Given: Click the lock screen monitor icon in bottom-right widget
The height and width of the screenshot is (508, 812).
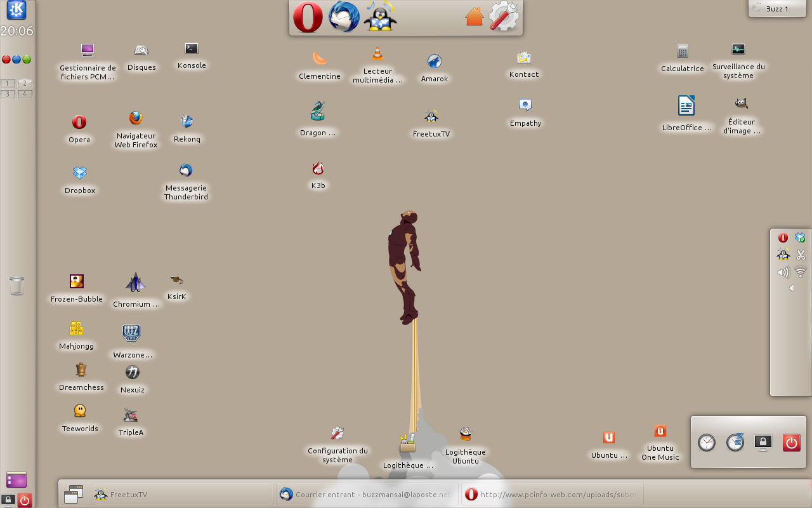Looking at the screenshot, I should 763,443.
